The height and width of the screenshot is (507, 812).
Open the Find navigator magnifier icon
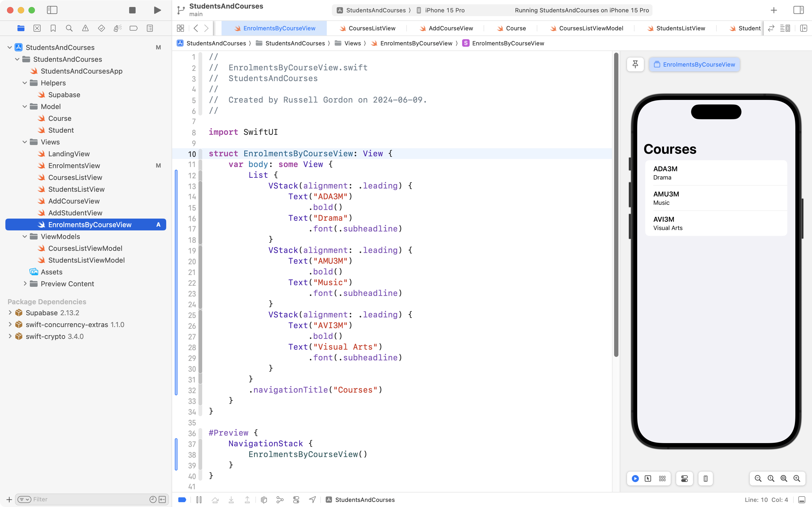point(69,28)
